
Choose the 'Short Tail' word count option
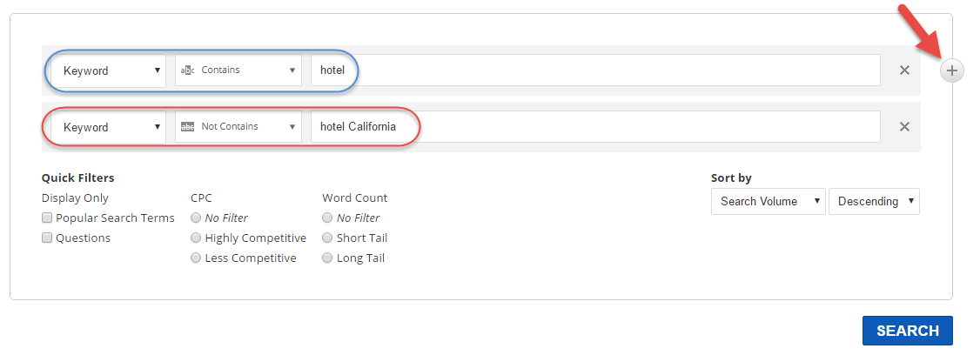point(328,238)
